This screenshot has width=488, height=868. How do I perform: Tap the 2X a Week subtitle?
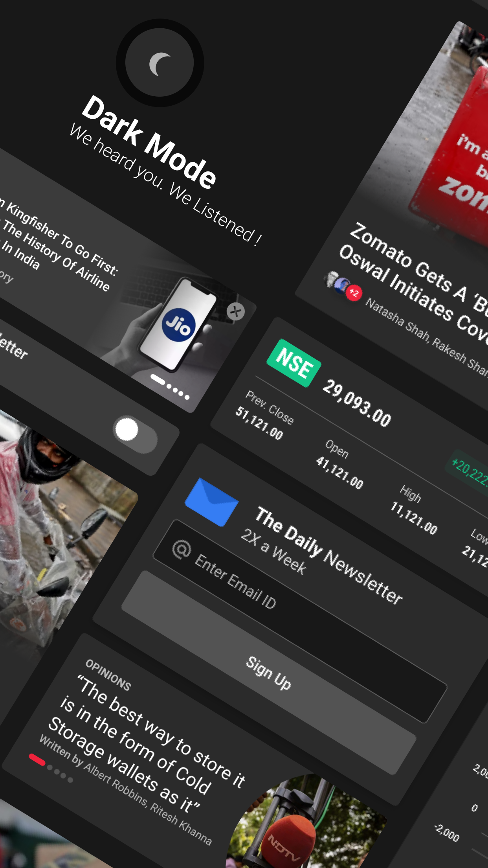tap(273, 552)
